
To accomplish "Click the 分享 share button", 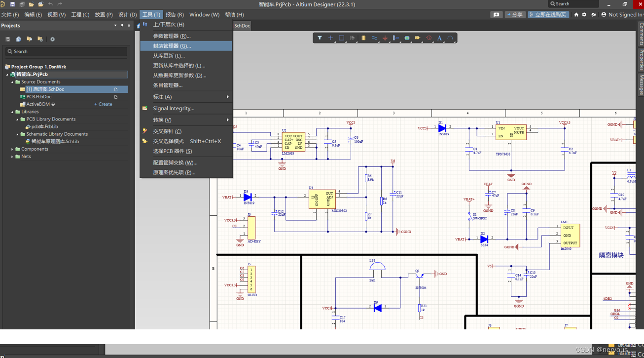I will point(515,15).
